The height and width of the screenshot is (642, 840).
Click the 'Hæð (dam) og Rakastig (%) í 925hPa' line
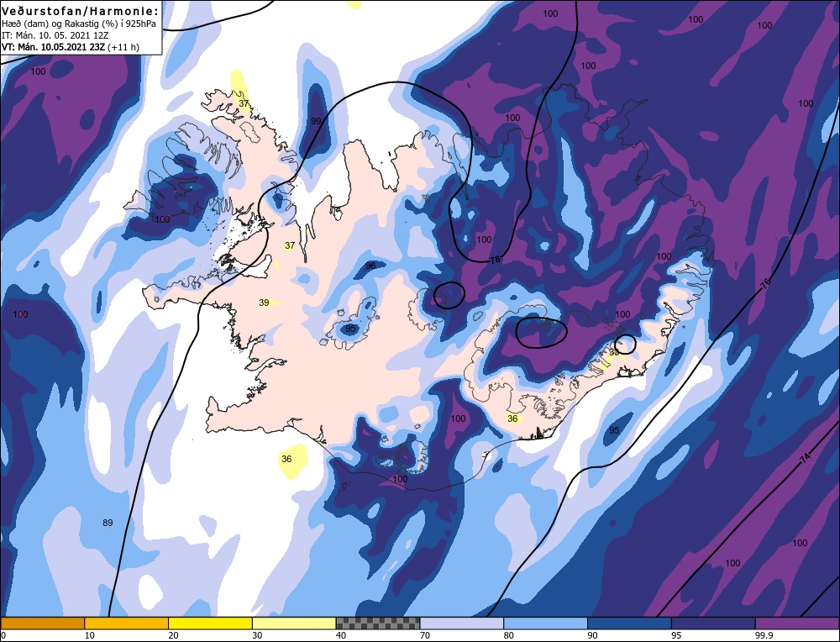coord(79,24)
